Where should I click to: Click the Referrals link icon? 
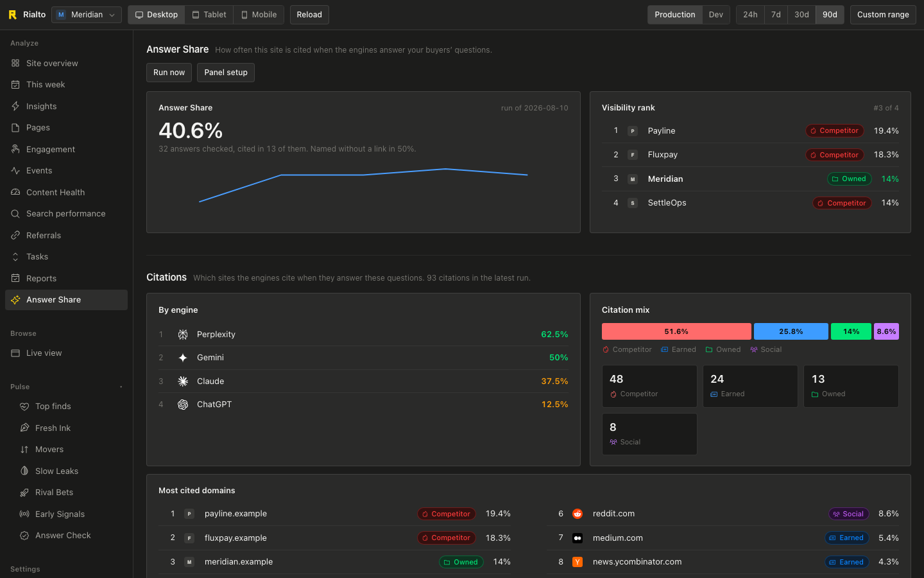point(15,235)
